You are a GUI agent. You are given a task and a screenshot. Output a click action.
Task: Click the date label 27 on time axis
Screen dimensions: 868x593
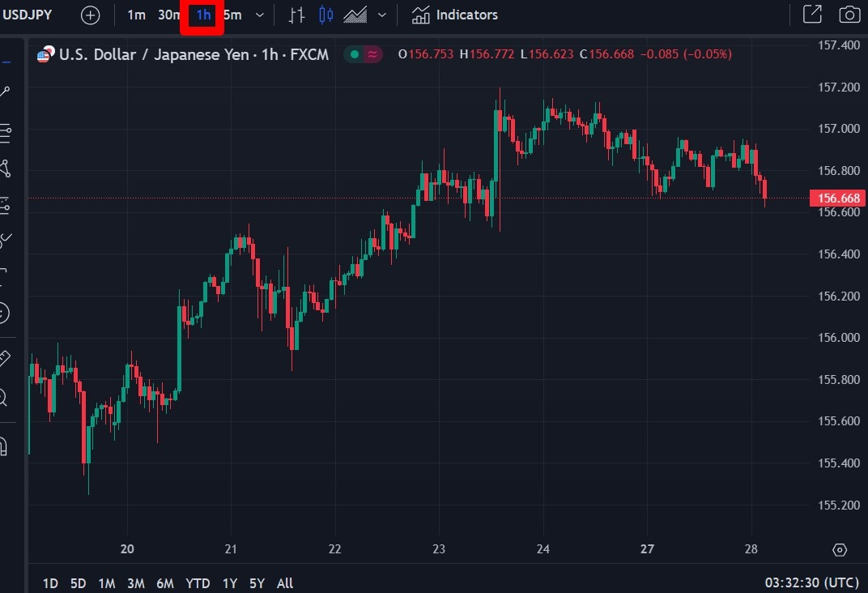point(647,549)
